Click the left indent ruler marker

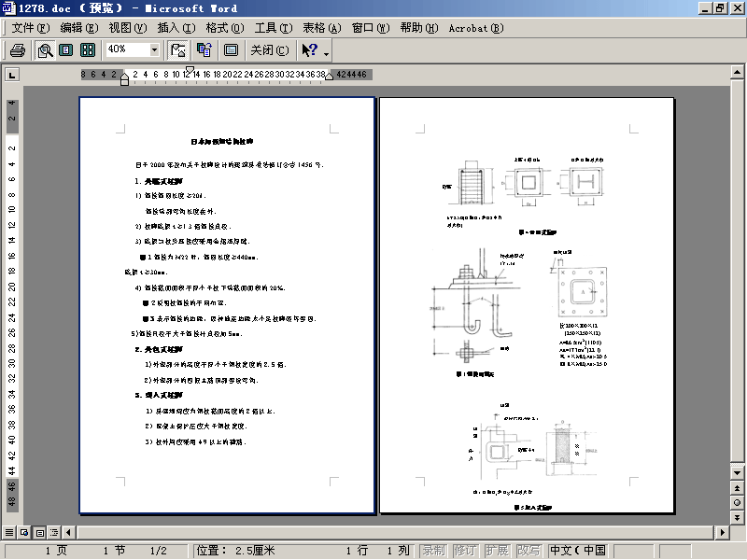tap(125, 82)
